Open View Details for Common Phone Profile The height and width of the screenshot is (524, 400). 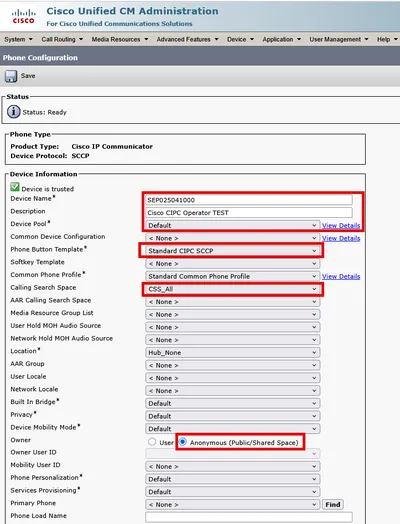coord(341,276)
